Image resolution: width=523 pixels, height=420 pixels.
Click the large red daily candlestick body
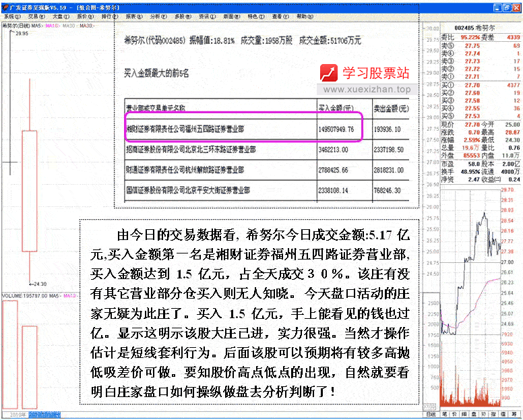[30, 191]
